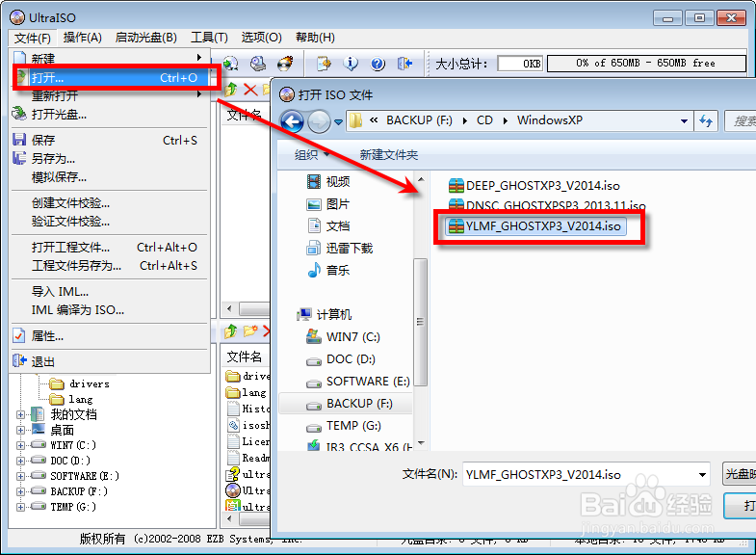
Task: Open the 文件名 combo box dropdown arrow
Action: coord(702,475)
